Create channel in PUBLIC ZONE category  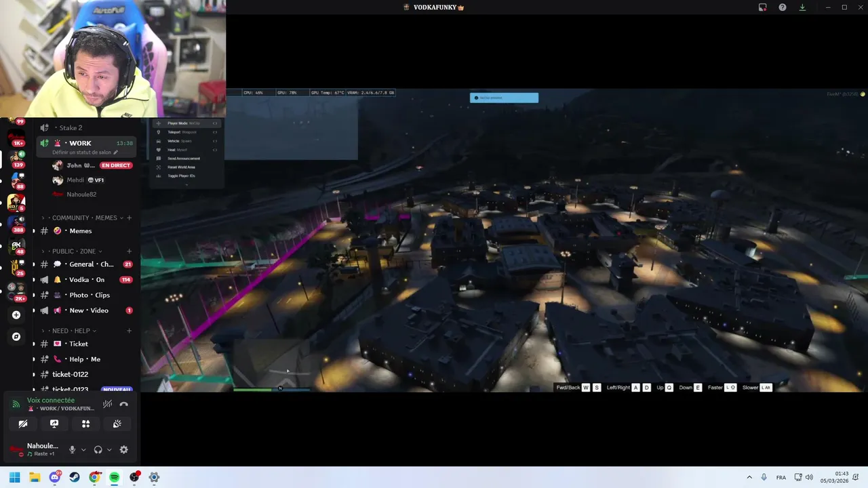(x=129, y=251)
